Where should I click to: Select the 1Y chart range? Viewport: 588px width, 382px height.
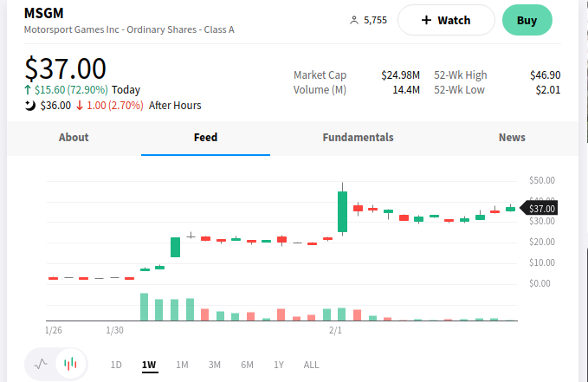tap(279, 365)
